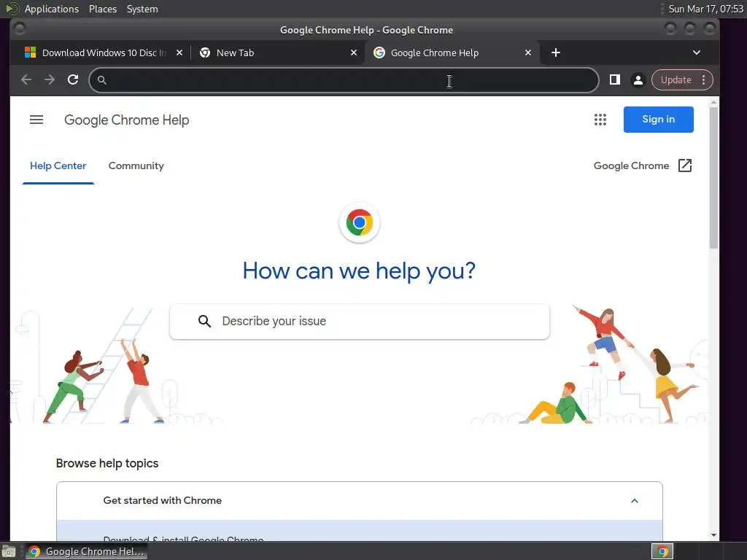Click the clock showing Sun Mar 17
The image size is (747, 560).
705,9
